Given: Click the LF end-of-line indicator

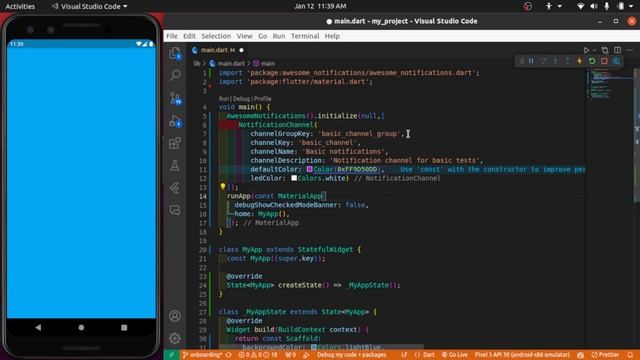Looking at the screenshot, I should [x=404, y=355].
